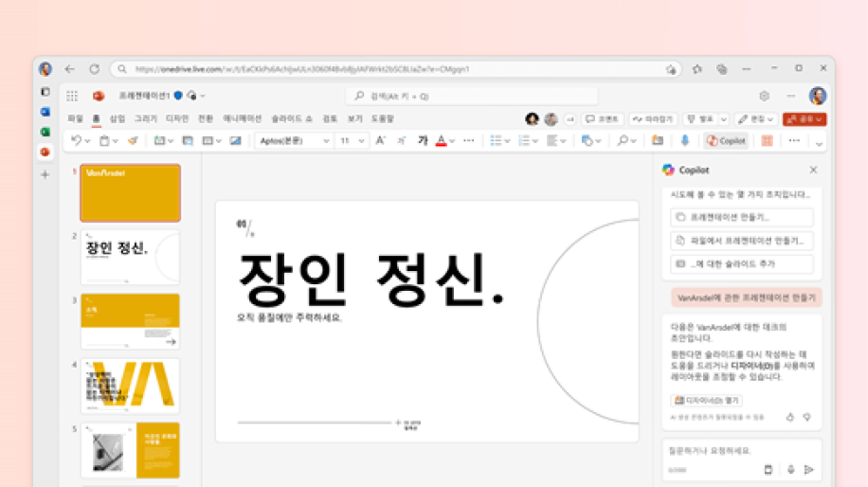Switch to the 삽입 (Insert) tab

coord(118,118)
